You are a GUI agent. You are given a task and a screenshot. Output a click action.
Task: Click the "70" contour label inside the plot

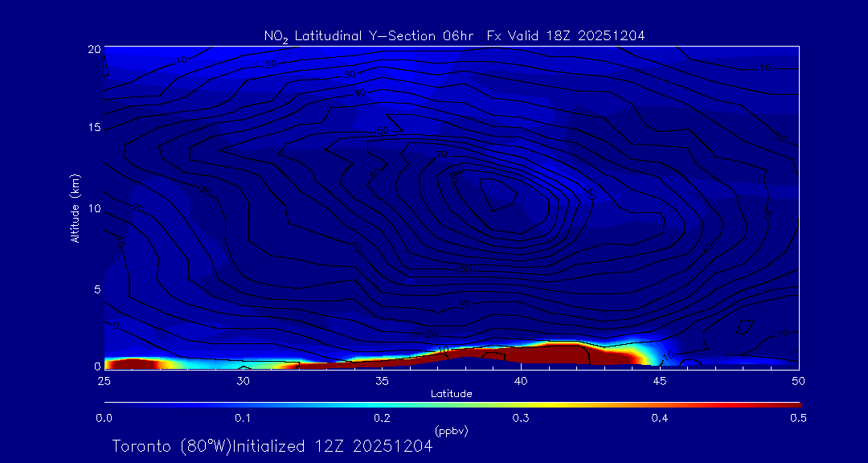[x=441, y=154]
